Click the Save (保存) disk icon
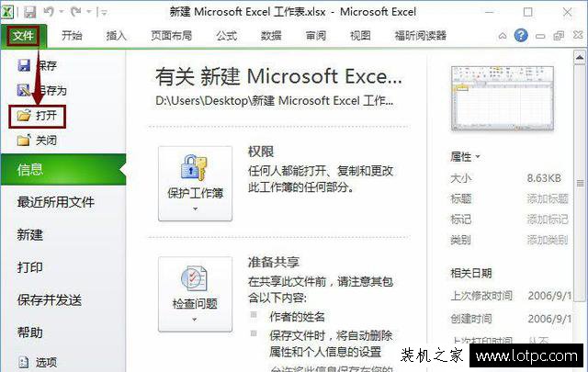588x372 pixels. [25, 65]
